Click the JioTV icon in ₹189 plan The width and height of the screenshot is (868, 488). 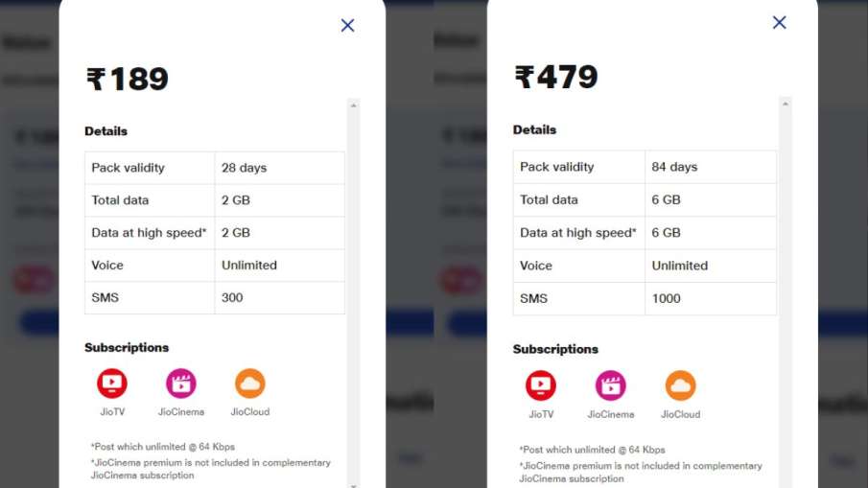point(112,384)
